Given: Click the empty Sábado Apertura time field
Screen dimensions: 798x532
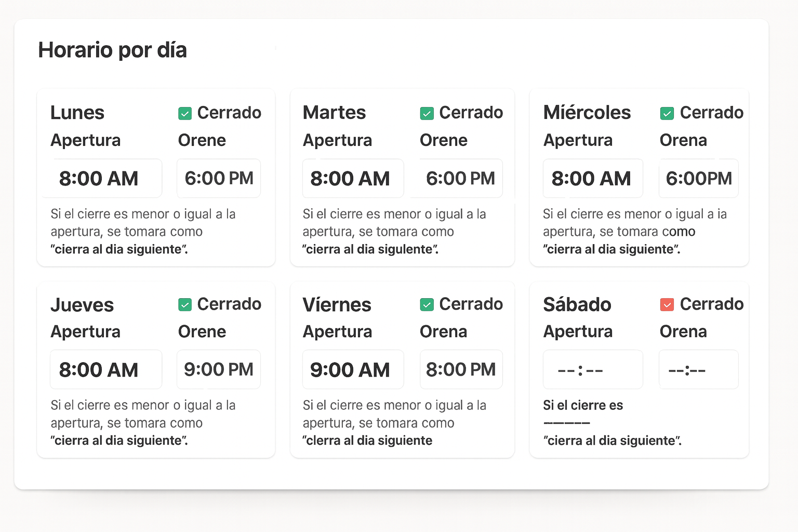Looking at the screenshot, I should coord(593,370).
